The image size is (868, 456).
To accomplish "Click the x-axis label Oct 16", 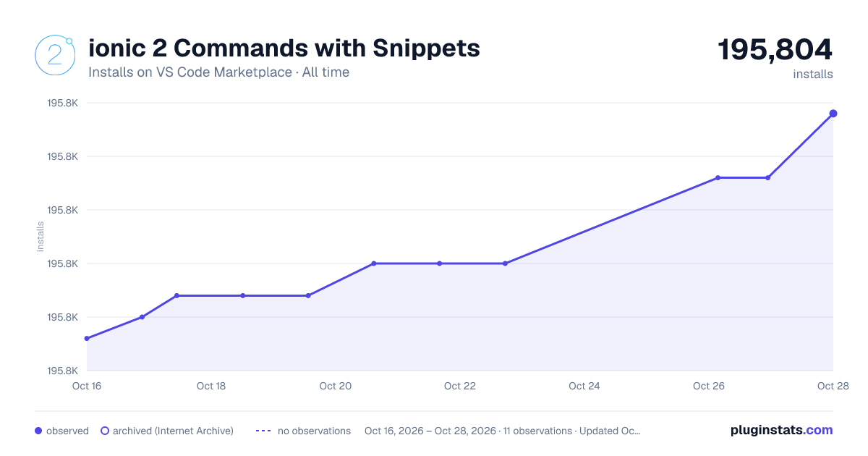I will coord(87,386).
